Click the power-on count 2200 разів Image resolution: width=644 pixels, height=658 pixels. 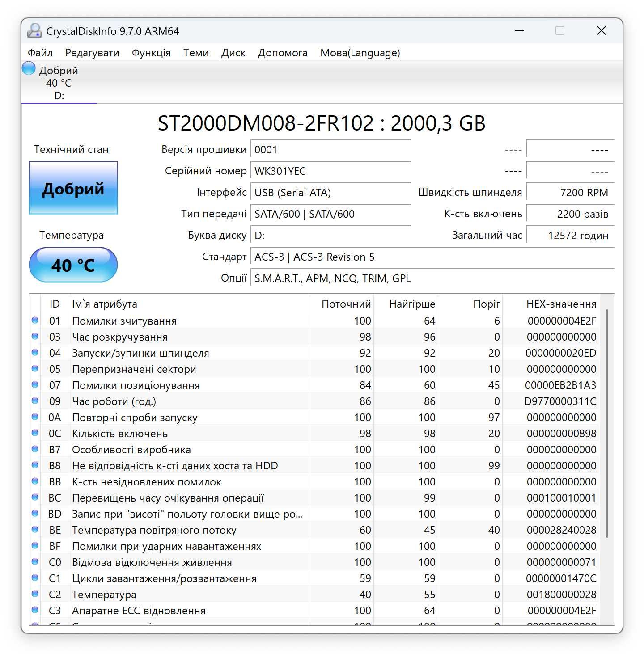(x=570, y=214)
